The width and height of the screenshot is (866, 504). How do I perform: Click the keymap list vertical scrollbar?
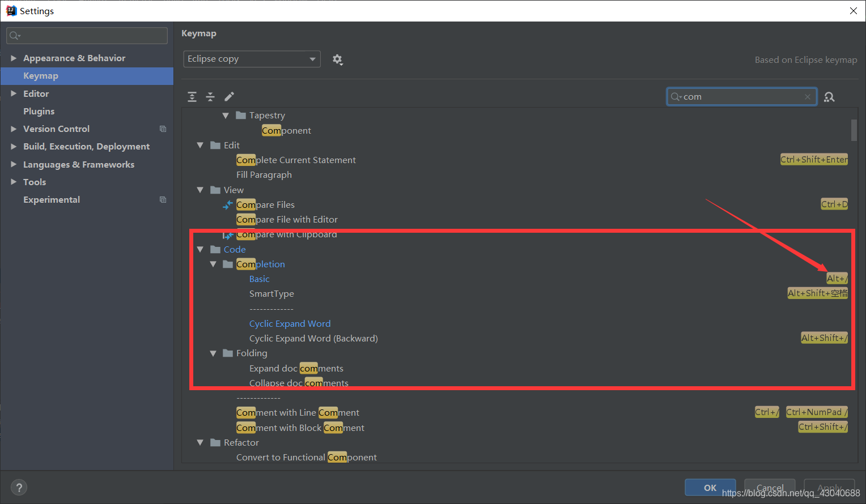854,130
